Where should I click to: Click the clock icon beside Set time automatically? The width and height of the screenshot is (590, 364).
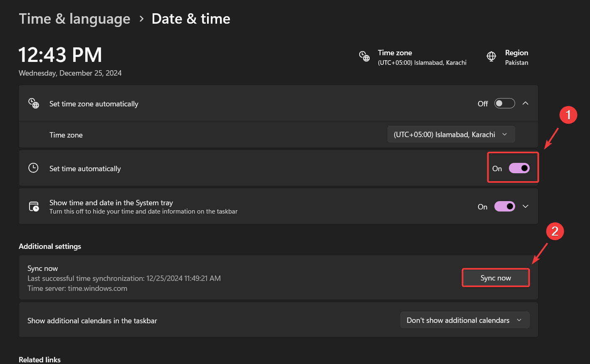tap(33, 168)
